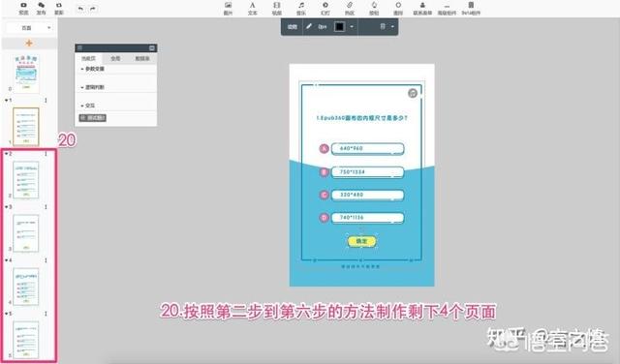Add a shape (图形) element
The width and height of the screenshot is (620, 364).
(x=398, y=9)
